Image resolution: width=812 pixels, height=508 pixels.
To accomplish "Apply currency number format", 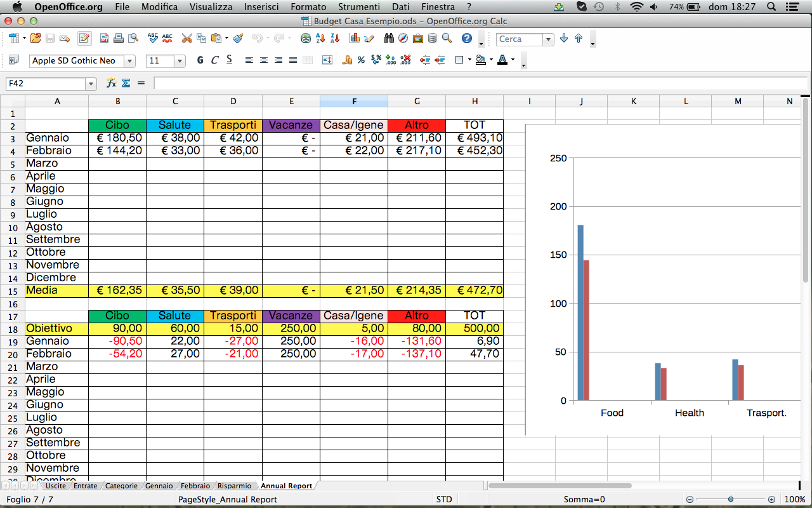I will pos(346,60).
